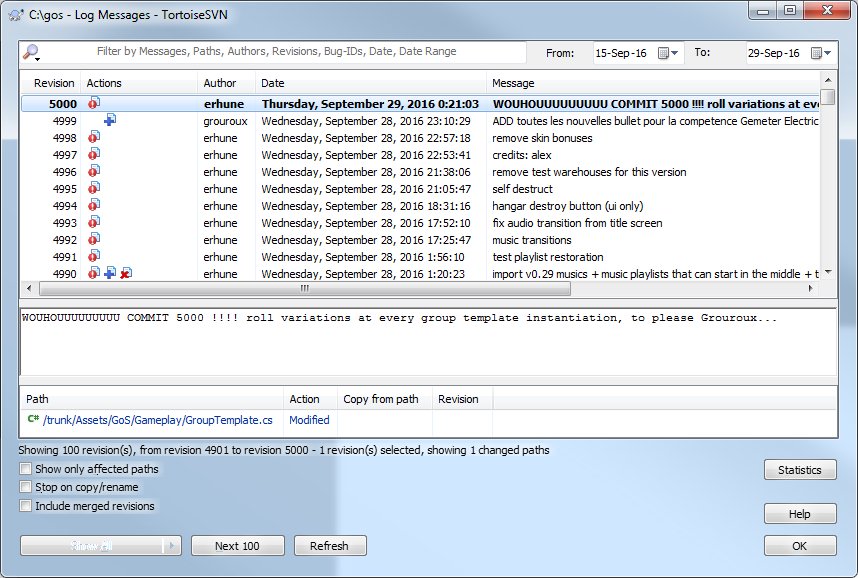Refresh the log messages
Screen dimensions: 858x578
[x=330, y=546]
